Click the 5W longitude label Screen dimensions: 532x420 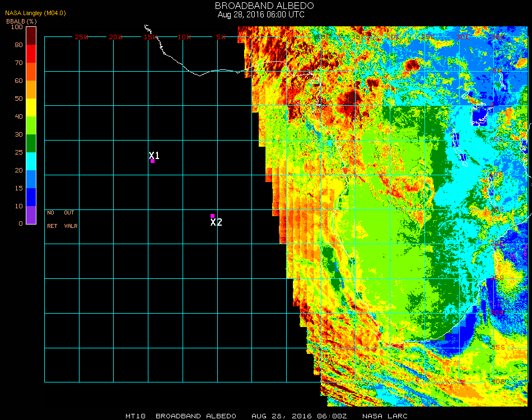pos(221,37)
